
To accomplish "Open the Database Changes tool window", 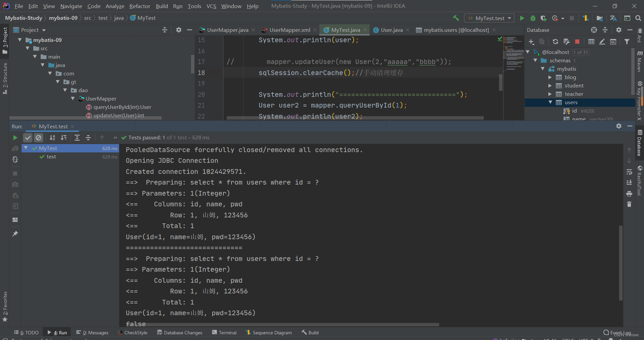I will pos(180,333).
